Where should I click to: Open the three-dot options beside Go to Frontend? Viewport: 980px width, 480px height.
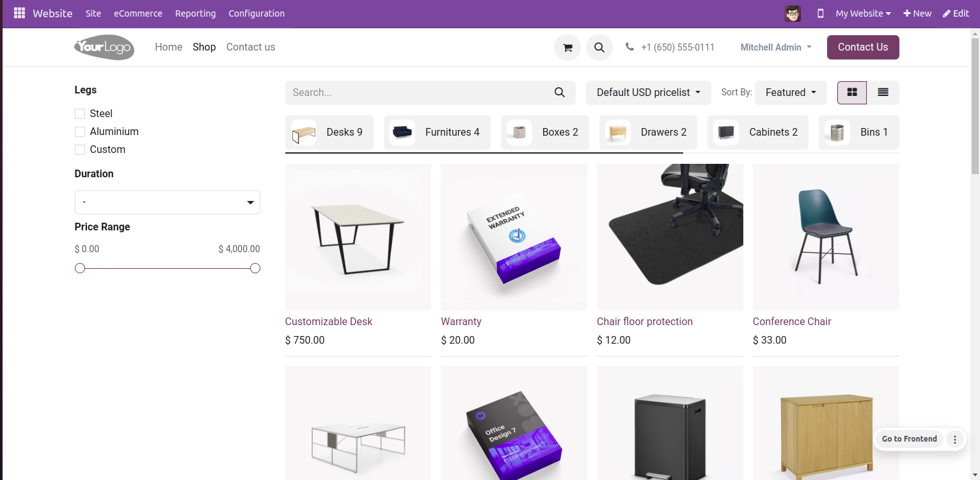[x=954, y=439]
